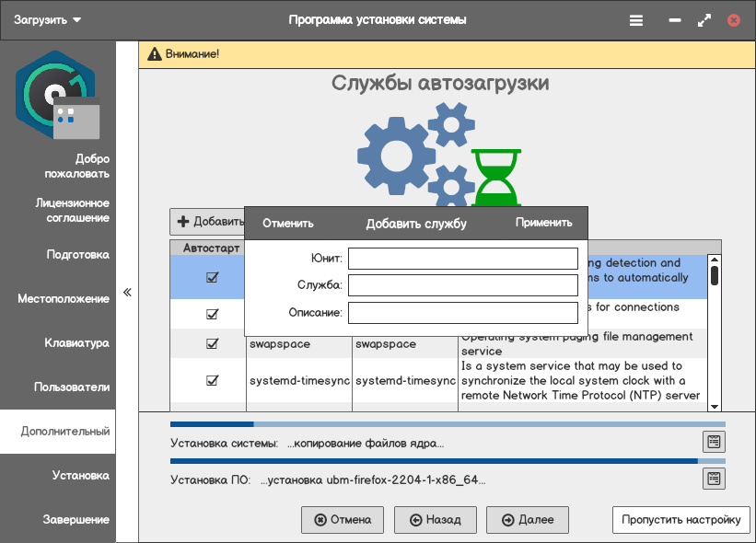Click the Автостарт column header
This screenshot has height=543, width=756.
pyautogui.click(x=211, y=248)
